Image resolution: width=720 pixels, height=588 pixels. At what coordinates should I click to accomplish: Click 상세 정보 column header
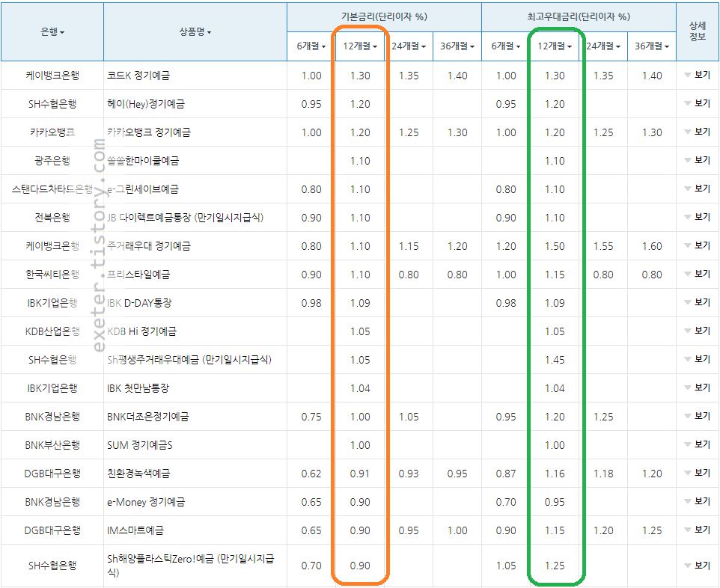[x=698, y=31]
